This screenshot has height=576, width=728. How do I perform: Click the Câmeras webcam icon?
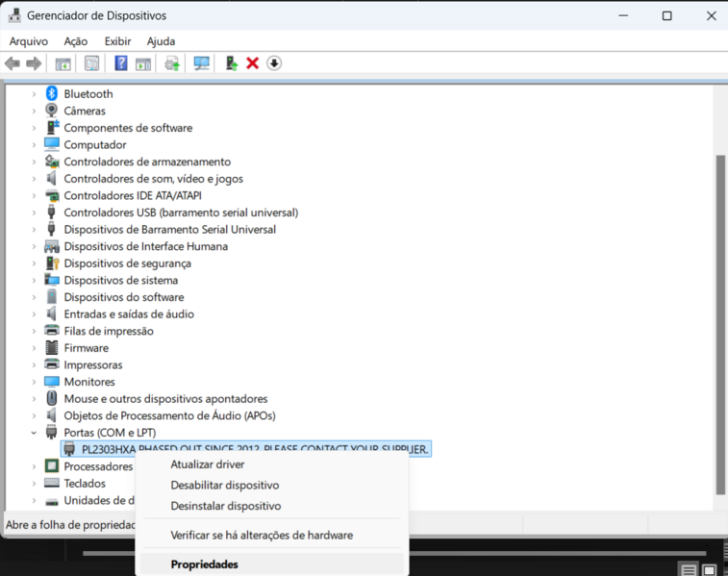(52, 111)
